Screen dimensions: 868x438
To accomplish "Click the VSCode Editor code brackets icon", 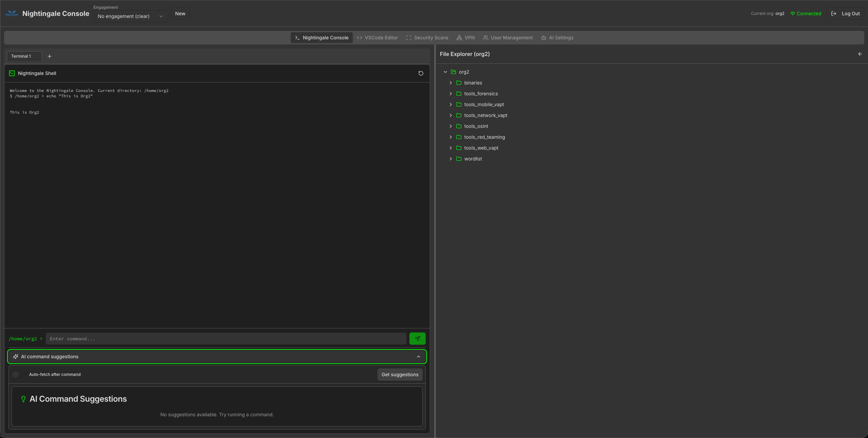I will pyautogui.click(x=360, y=38).
